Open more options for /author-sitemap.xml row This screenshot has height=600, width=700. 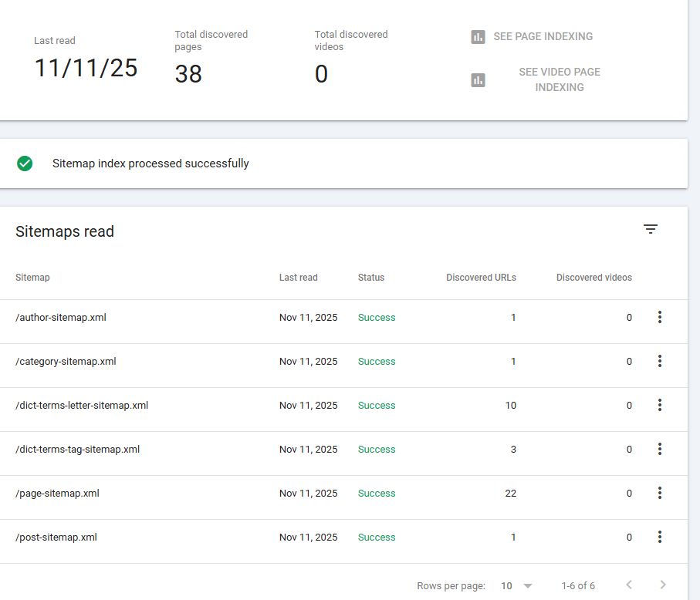point(659,317)
